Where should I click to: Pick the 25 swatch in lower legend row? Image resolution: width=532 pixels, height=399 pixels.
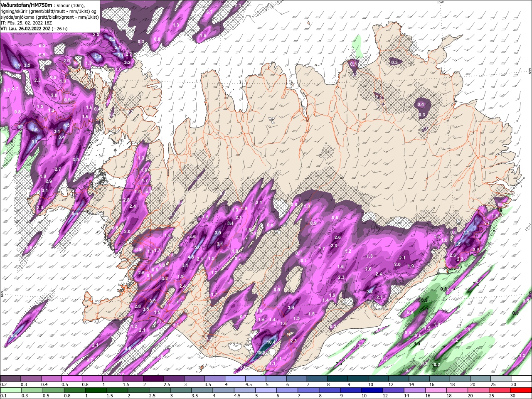[x=500, y=390]
